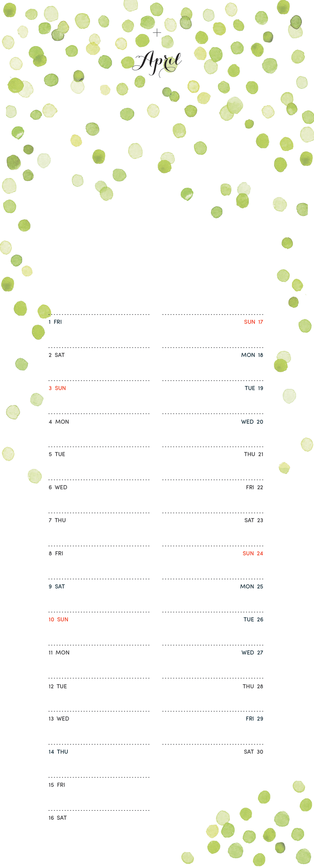Select the 14 THU date entry
The height and width of the screenshot is (868, 314).
[58, 752]
